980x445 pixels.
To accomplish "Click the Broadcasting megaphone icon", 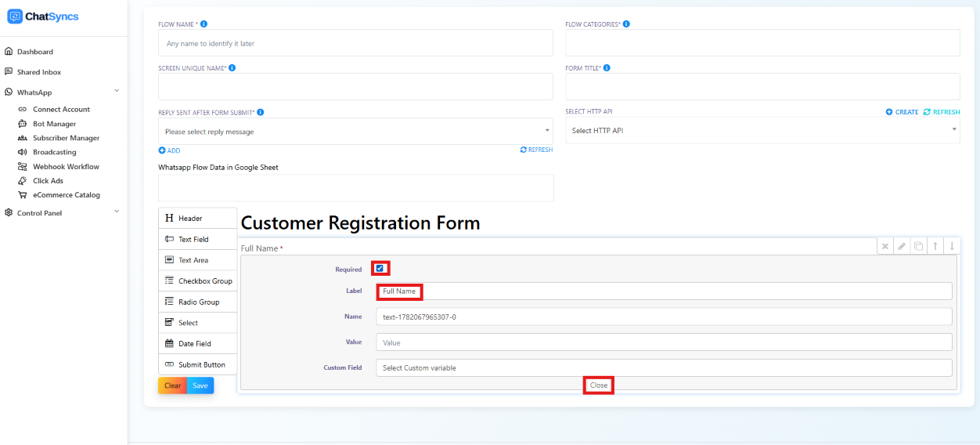I will [23, 152].
